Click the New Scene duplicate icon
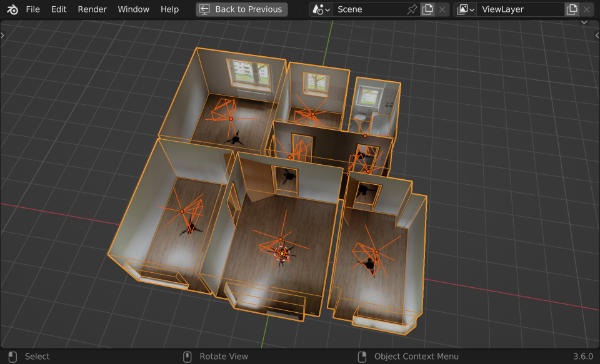The image size is (600, 364). coord(427,9)
